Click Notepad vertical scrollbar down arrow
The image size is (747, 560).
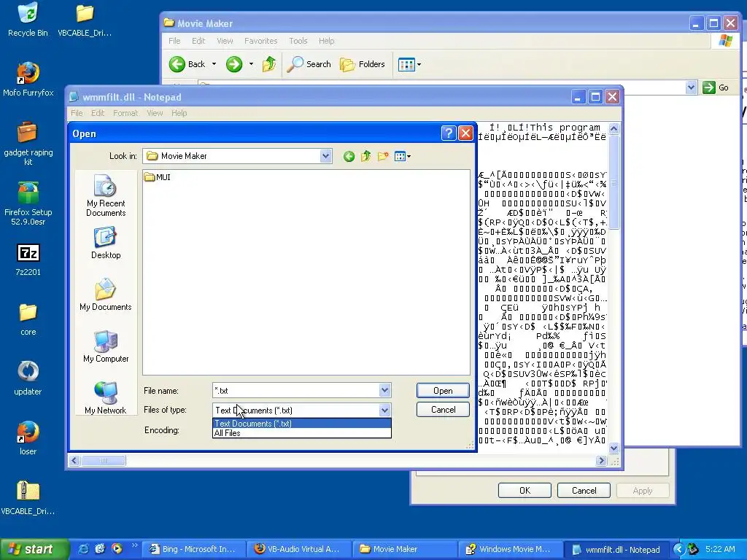(x=614, y=448)
